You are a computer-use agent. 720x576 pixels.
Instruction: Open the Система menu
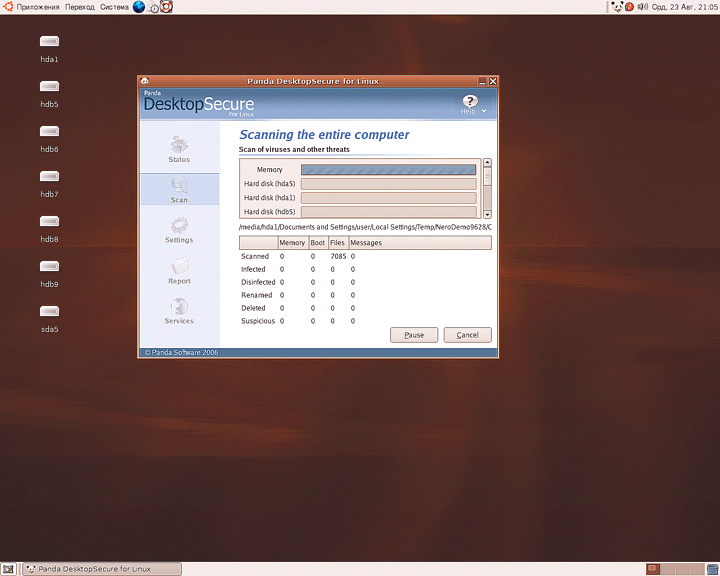(114, 7)
